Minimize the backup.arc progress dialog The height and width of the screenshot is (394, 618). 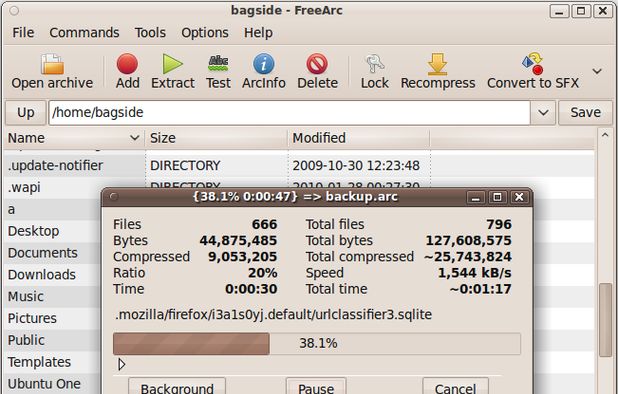pyautogui.click(x=476, y=197)
